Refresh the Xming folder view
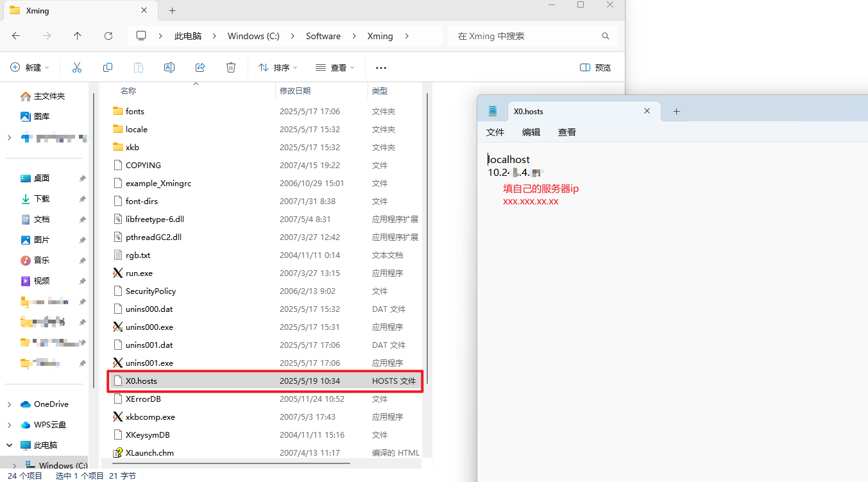 [x=108, y=36]
